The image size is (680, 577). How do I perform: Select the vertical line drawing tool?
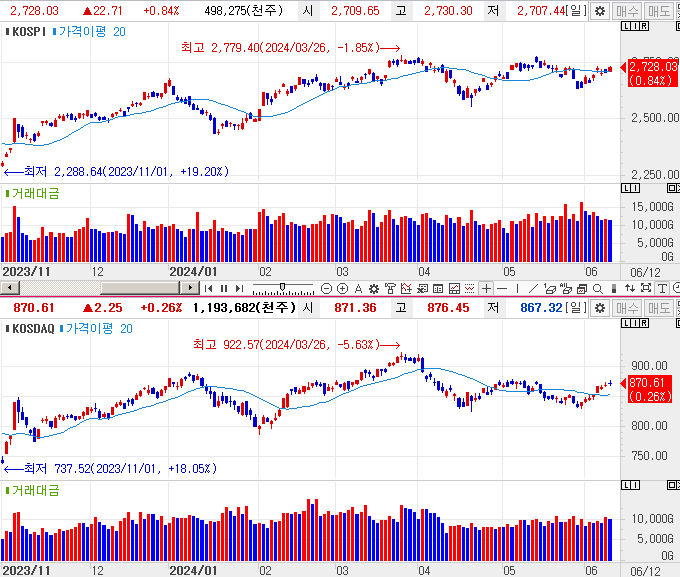click(517, 288)
